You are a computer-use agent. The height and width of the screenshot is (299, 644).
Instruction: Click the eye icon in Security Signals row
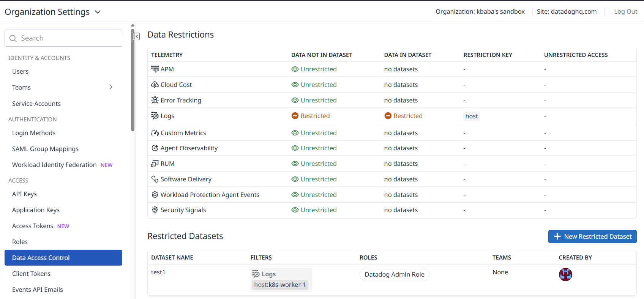[x=295, y=210]
